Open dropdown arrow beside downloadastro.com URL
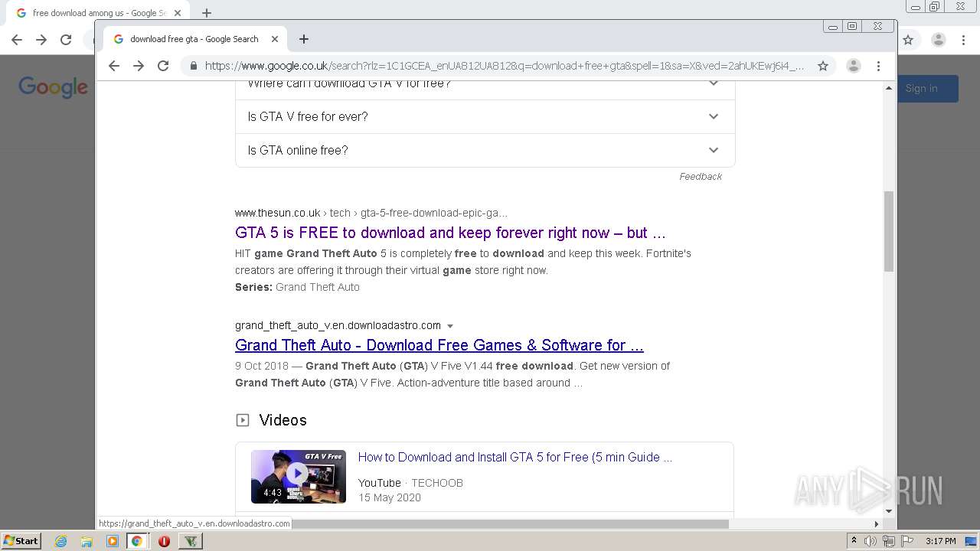This screenshot has height=551, width=980. coord(450,326)
